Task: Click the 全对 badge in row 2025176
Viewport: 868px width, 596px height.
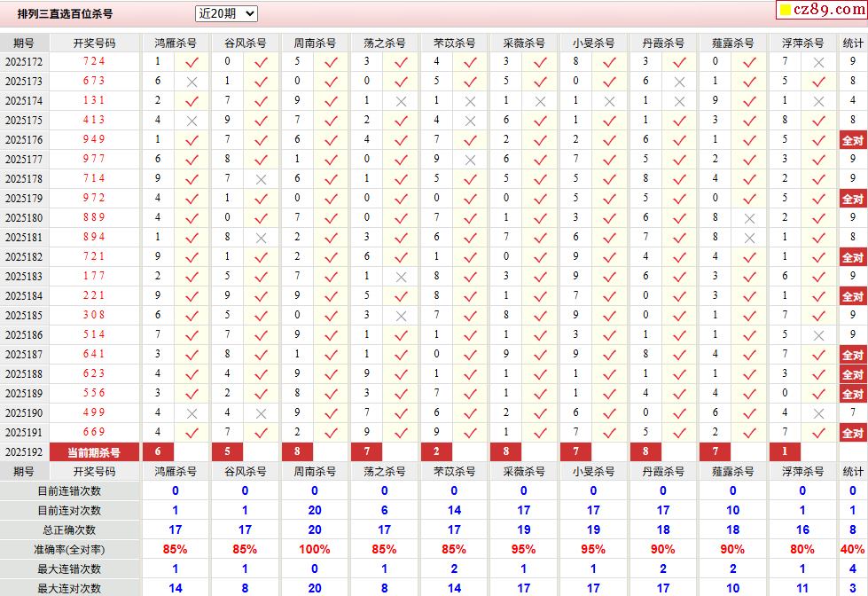Action: coord(853,140)
